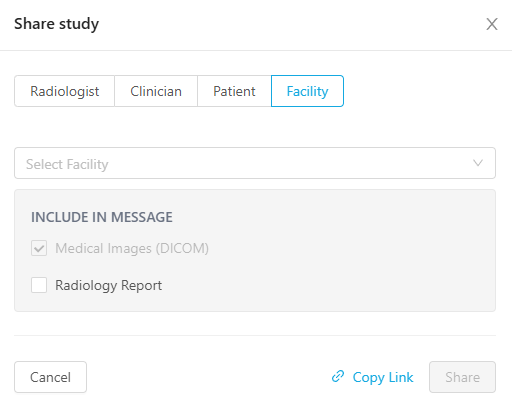Image resolution: width=512 pixels, height=409 pixels.
Task: Close the Share study dialog with X
Action: point(492,24)
